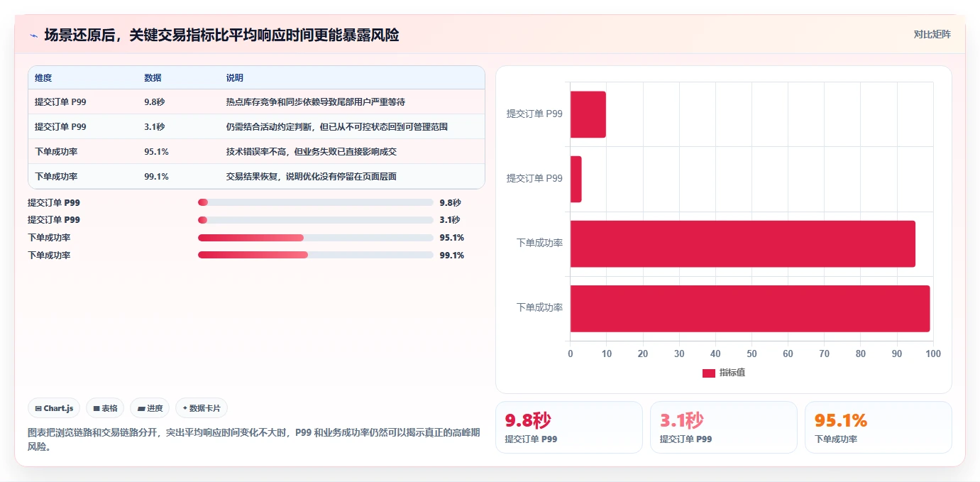This screenshot has height=482, width=980.
Task: Click the 3.1秒 value in the table
Action: tap(155, 127)
